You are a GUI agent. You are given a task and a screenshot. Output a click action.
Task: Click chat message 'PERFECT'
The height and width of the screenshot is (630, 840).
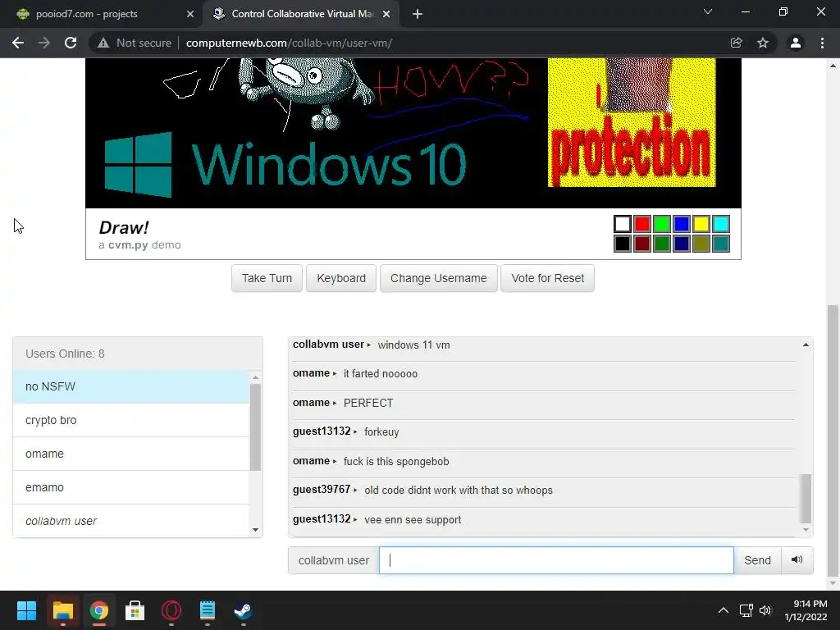[x=368, y=403]
